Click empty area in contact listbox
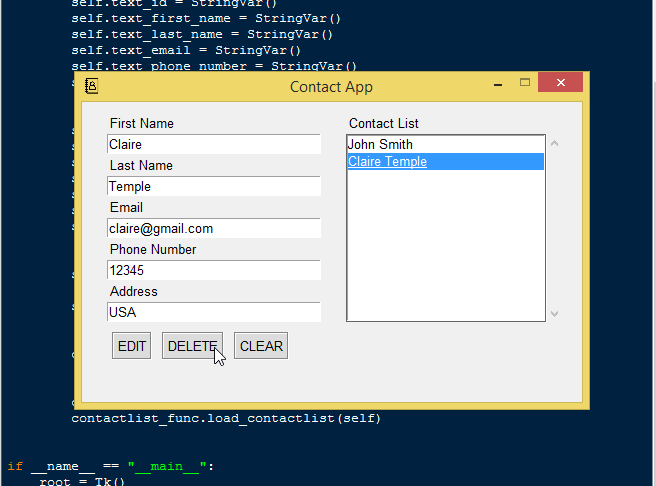656x486 pixels. tap(445, 250)
